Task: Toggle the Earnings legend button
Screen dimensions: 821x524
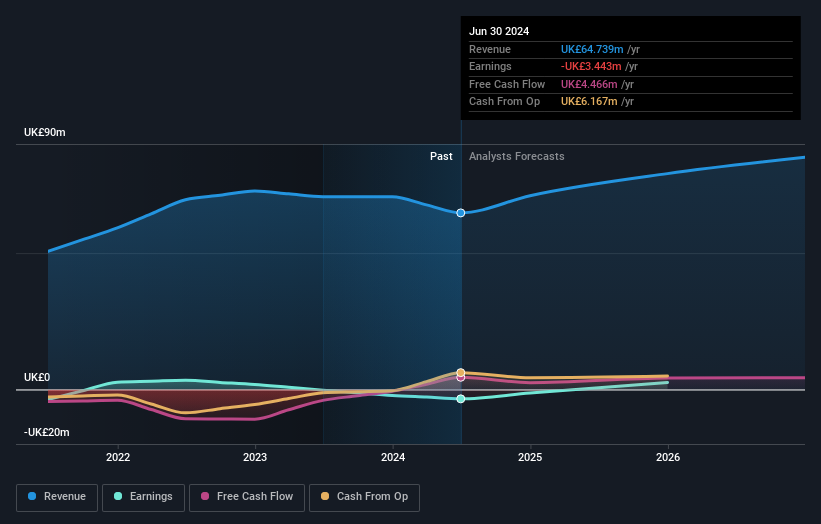Action: pos(143,497)
